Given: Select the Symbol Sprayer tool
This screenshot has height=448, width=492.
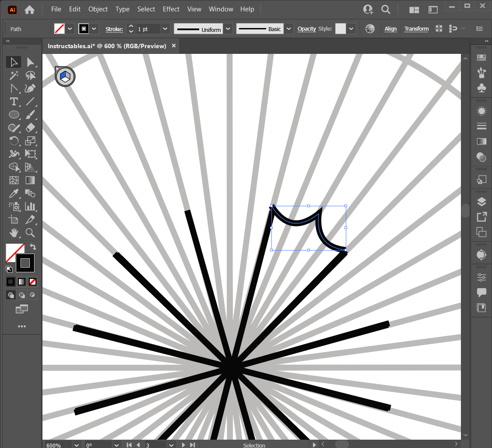Looking at the screenshot, I should click(14, 207).
